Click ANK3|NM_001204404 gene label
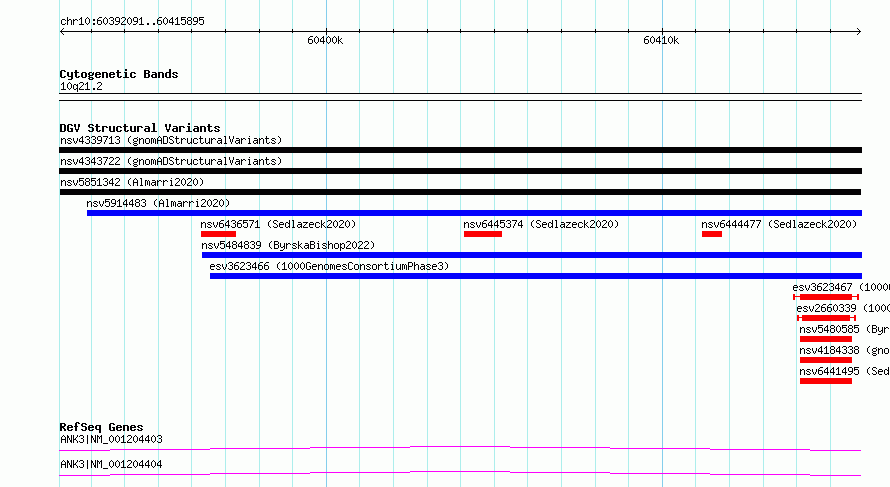 tap(111, 464)
